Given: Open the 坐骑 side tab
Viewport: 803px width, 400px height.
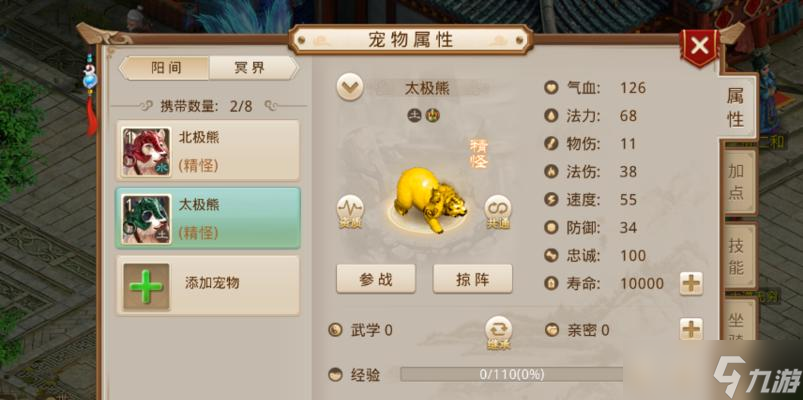Looking at the screenshot, I should [738, 322].
